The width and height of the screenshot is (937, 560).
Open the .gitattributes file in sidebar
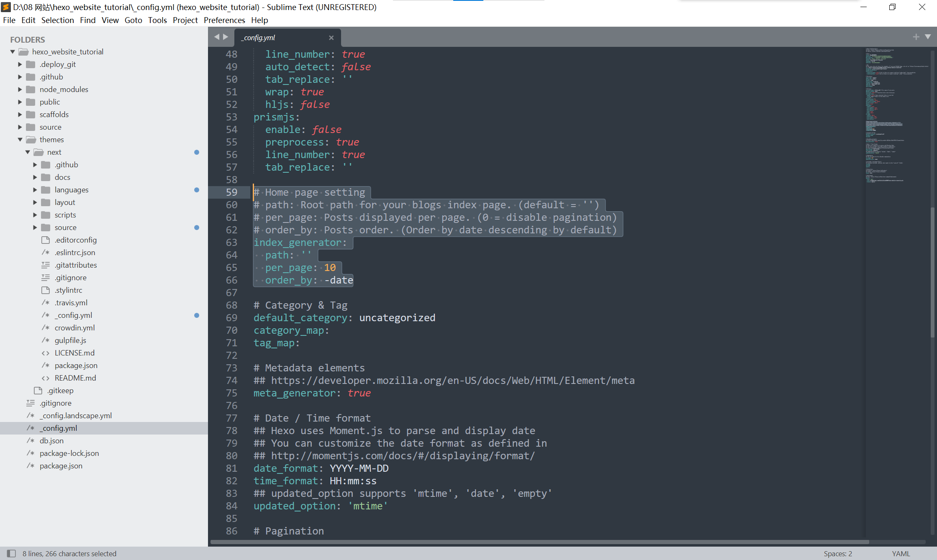click(75, 265)
